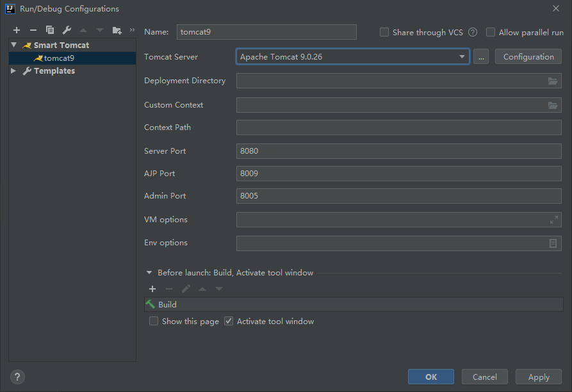Apply the configuration changes

[x=538, y=377]
